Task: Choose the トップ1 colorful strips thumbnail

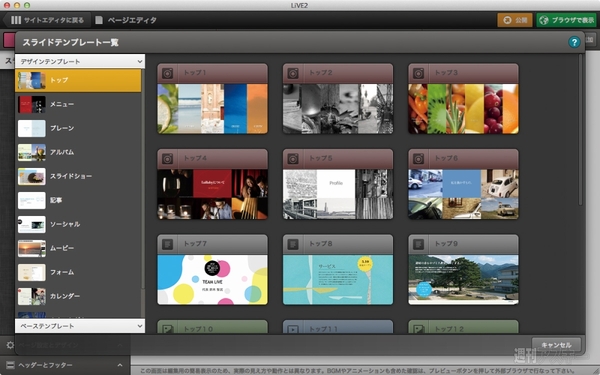Action: pos(212,109)
